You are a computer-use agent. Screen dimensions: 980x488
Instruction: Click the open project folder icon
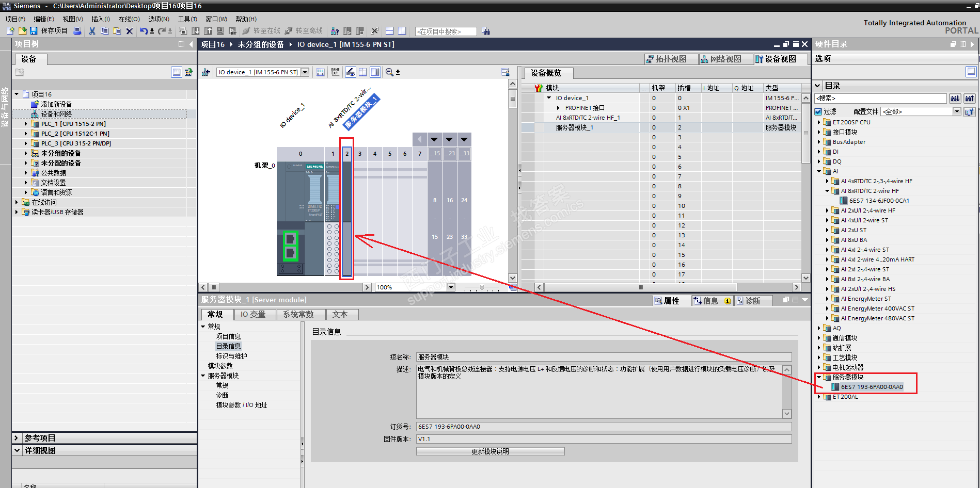pyautogui.click(x=22, y=31)
